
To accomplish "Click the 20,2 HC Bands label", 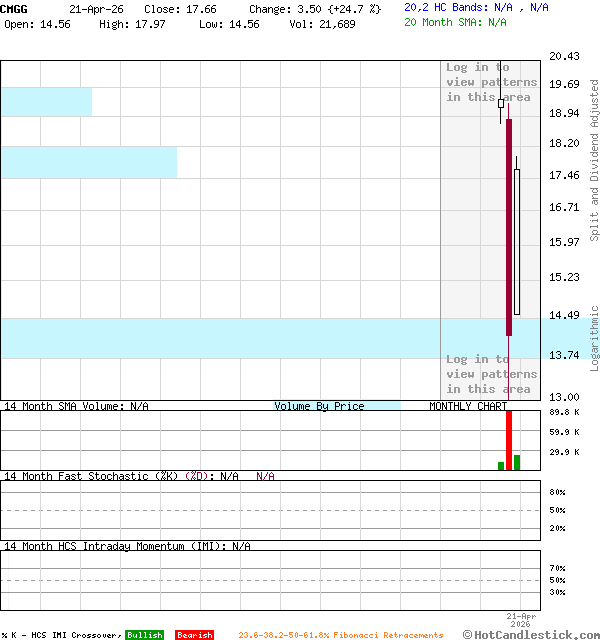I will (x=447, y=7).
